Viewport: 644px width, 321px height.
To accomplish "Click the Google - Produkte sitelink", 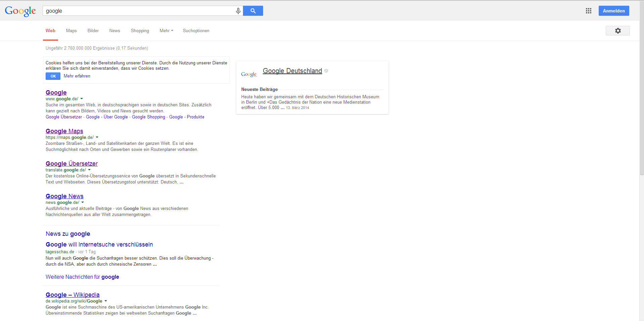I will click(x=187, y=117).
